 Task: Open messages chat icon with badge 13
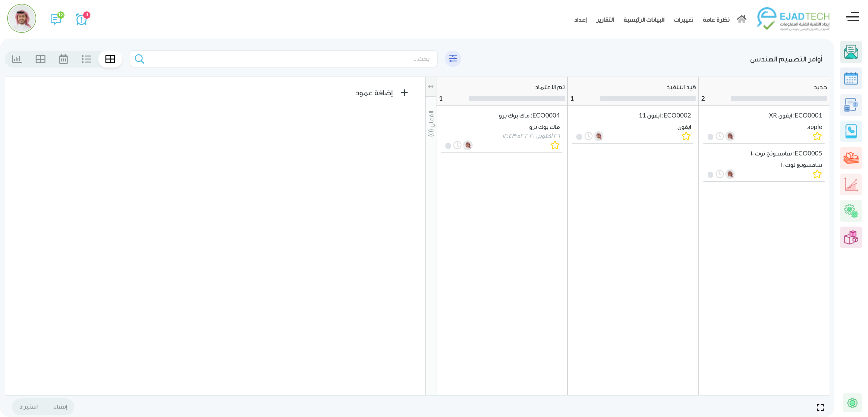[x=56, y=19]
